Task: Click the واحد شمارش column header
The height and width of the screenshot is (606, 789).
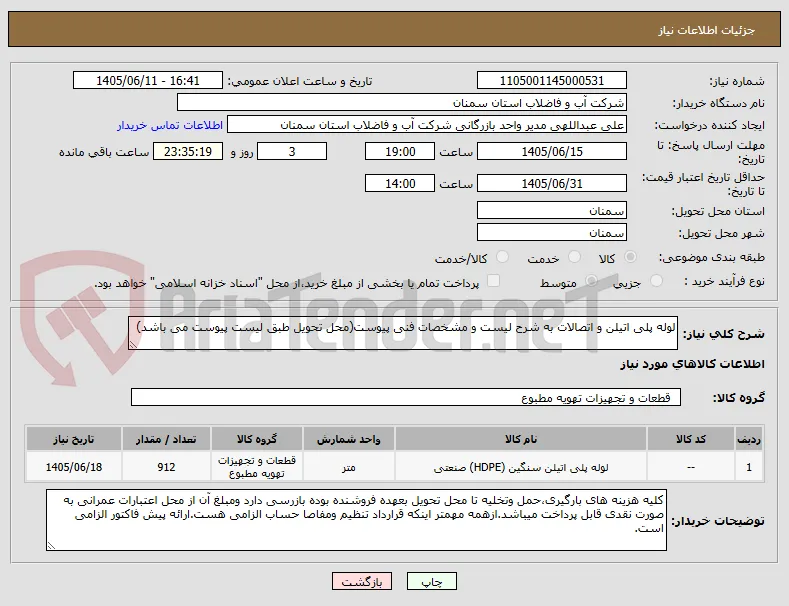Action: pyautogui.click(x=349, y=439)
